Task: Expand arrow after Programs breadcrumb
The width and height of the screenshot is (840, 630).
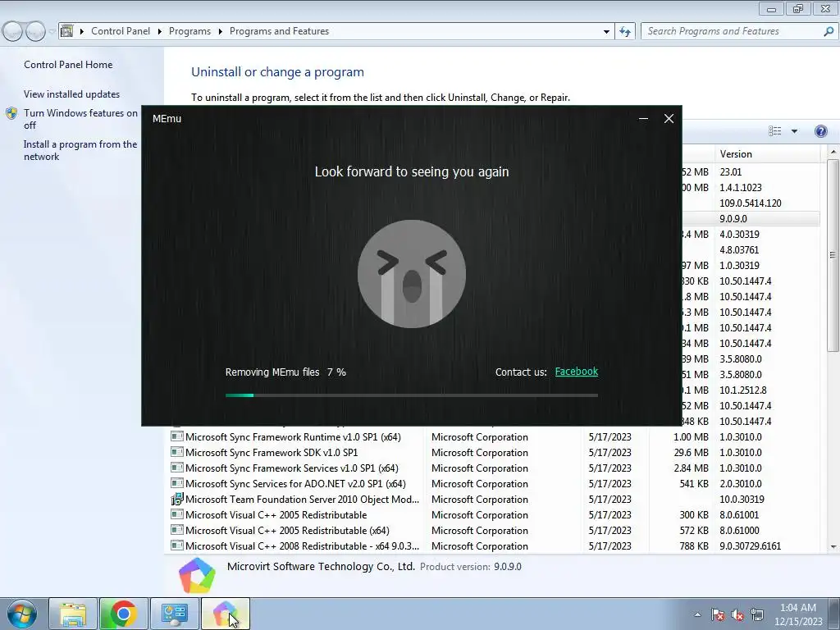Action: [220, 32]
